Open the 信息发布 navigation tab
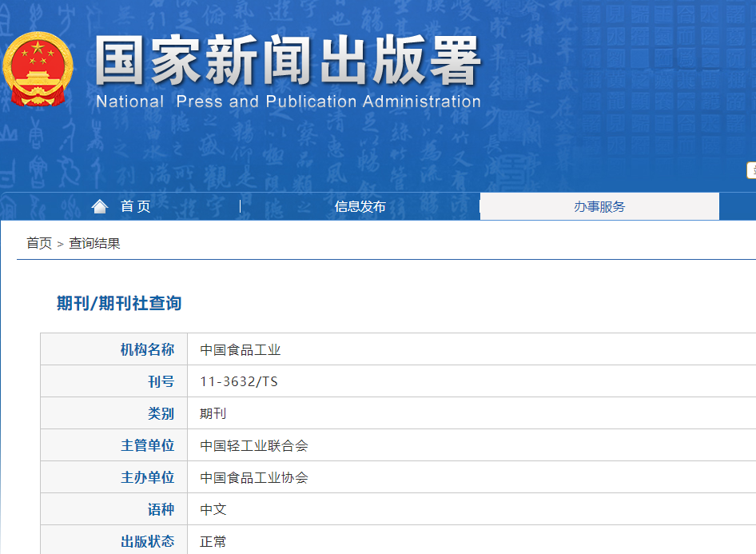Image resolution: width=756 pixels, height=554 pixels. (360, 206)
